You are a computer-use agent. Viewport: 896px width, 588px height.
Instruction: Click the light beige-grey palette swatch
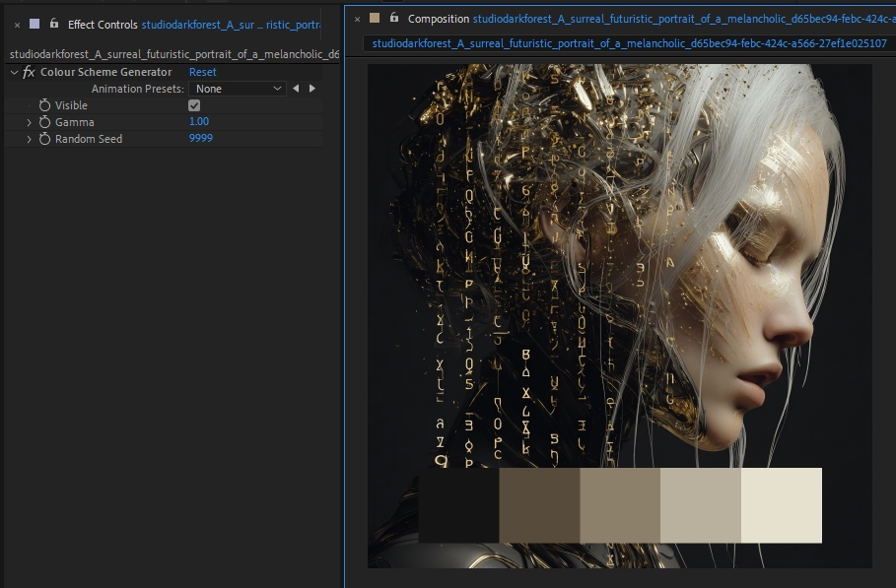click(701, 505)
